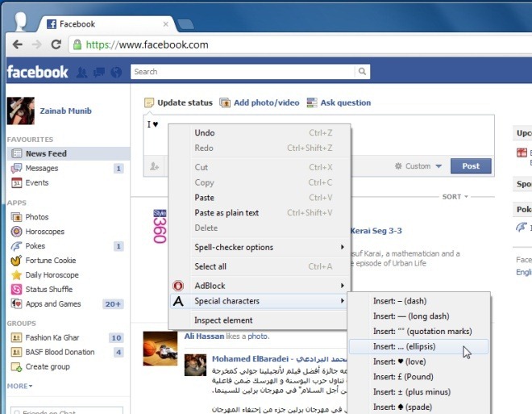Click the Horoscopes app icon
The height and width of the screenshot is (414, 532).
16,232
